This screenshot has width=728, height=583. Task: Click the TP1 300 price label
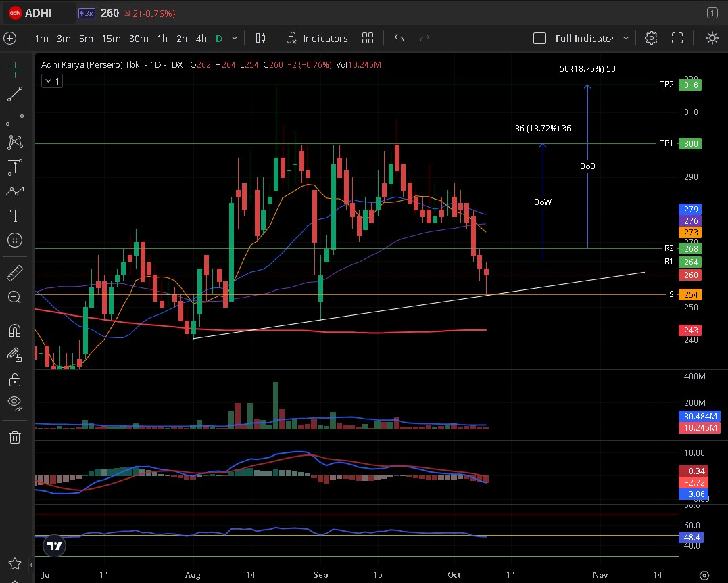pyautogui.click(x=691, y=143)
